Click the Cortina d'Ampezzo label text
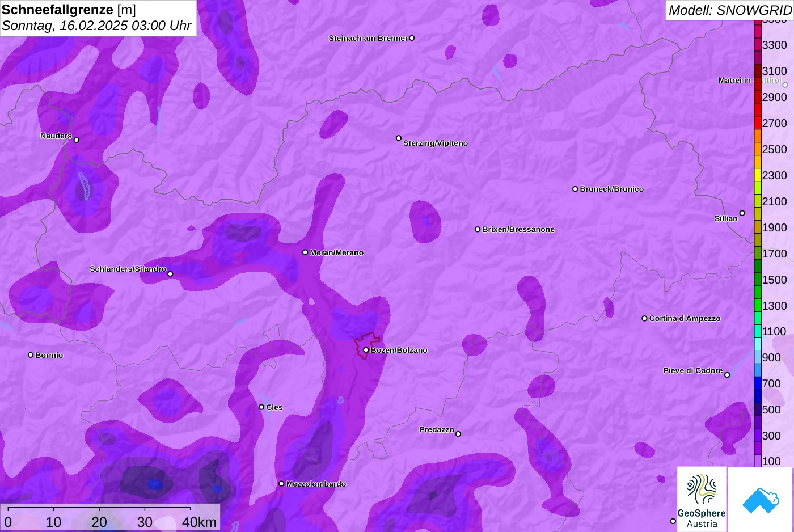Viewport: 794px width, 532px height. tap(685, 318)
